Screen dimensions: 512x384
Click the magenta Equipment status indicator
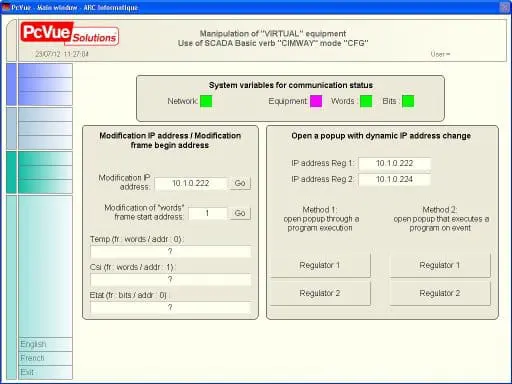(316, 101)
